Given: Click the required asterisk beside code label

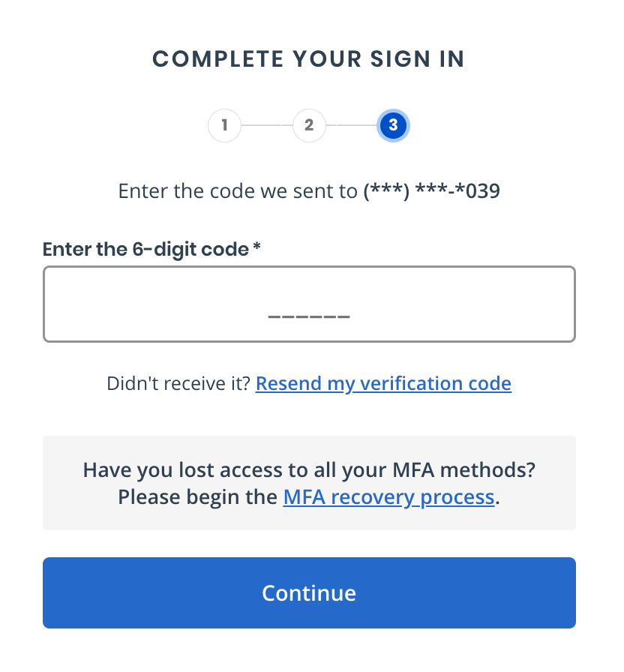Looking at the screenshot, I should (256, 249).
